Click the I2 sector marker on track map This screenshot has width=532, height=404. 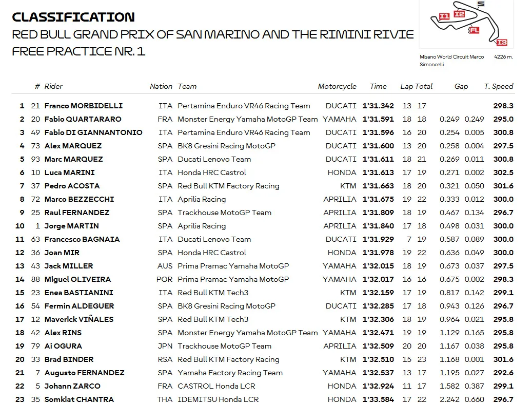pos(459,14)
